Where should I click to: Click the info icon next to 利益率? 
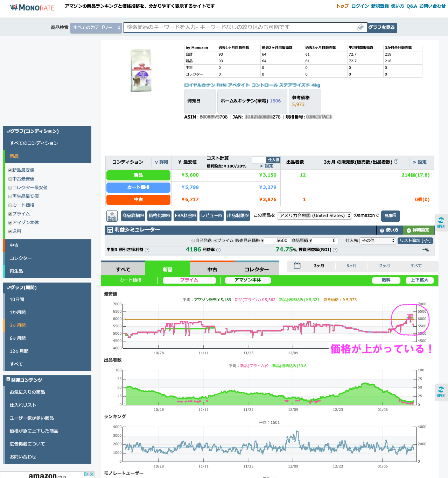[x=218, y=250]
